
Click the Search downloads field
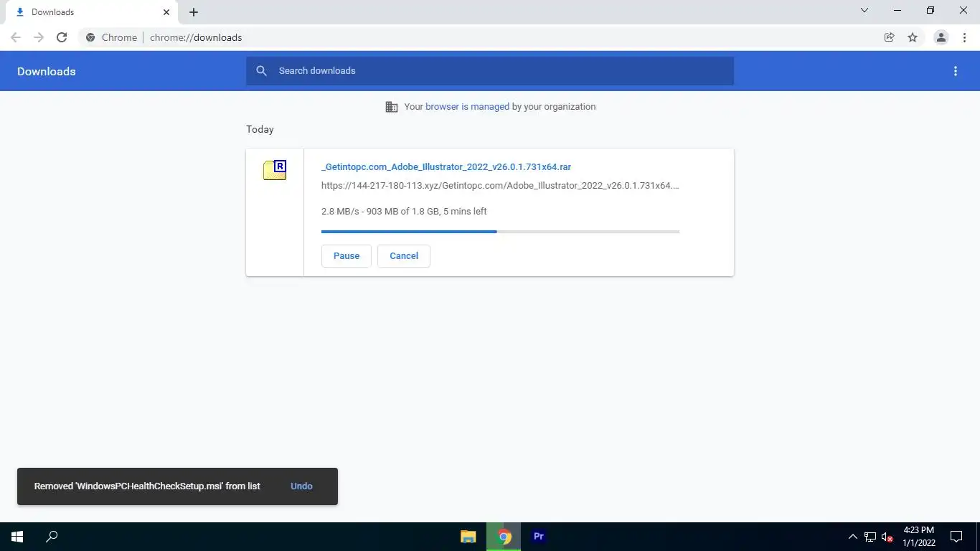click(490, 71)
